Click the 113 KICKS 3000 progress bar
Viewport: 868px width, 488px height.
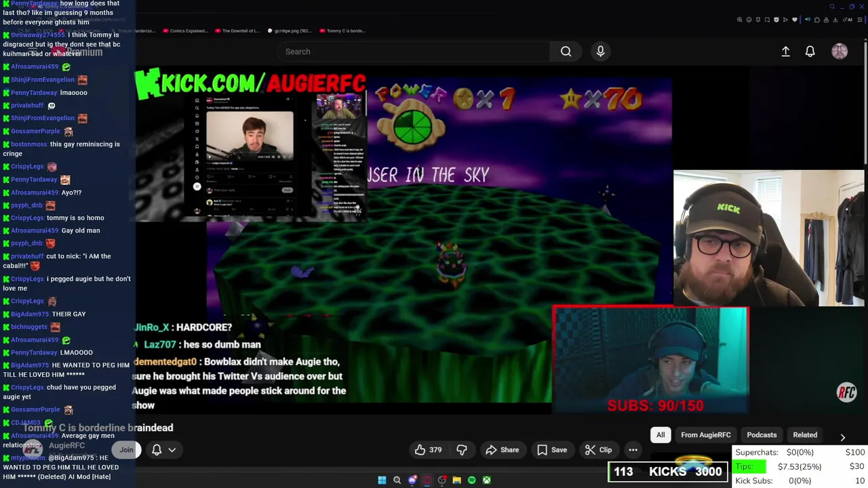point(668,472)
